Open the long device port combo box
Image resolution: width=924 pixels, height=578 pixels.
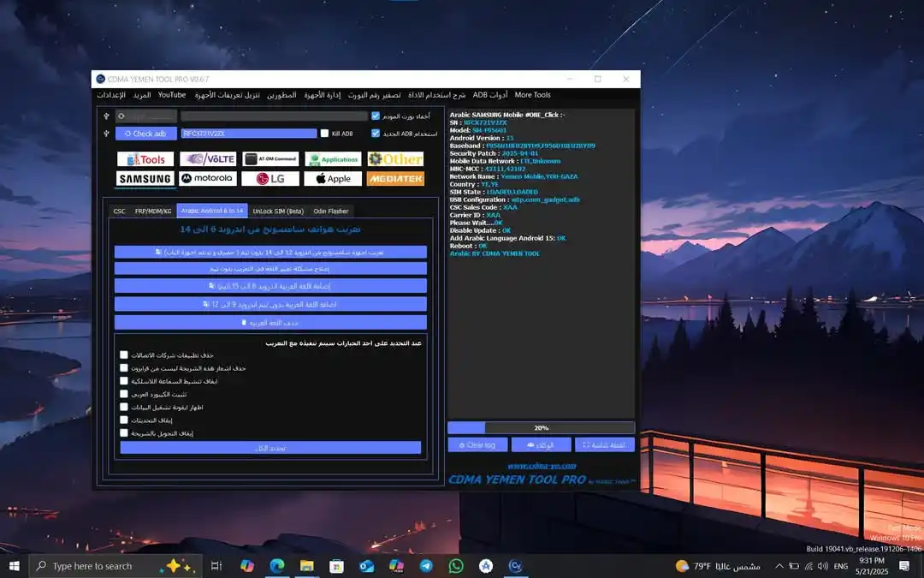(274, 116)
